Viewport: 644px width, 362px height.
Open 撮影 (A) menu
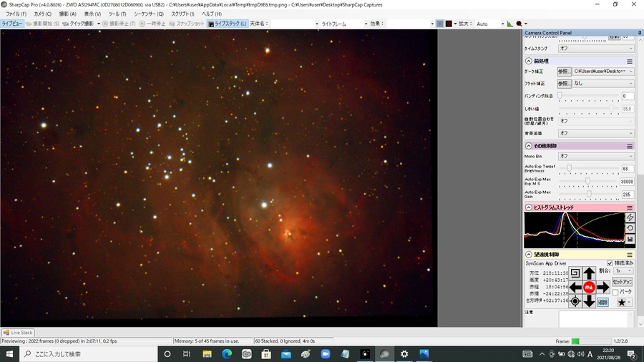point(68,14)
